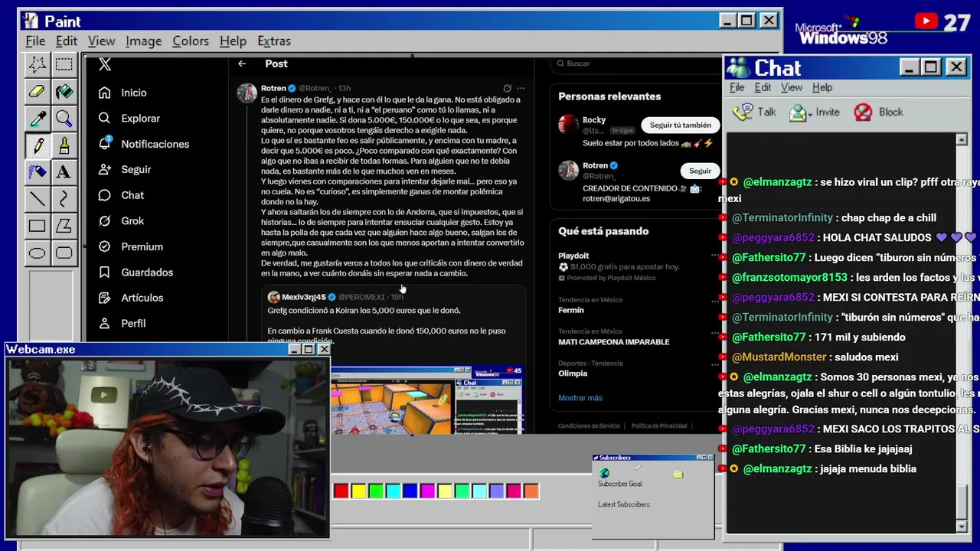Image resolution: width=980 pixels, height=551 pixels.
Task: Select the Rectangle shape tool
Action: click(37, 226)
